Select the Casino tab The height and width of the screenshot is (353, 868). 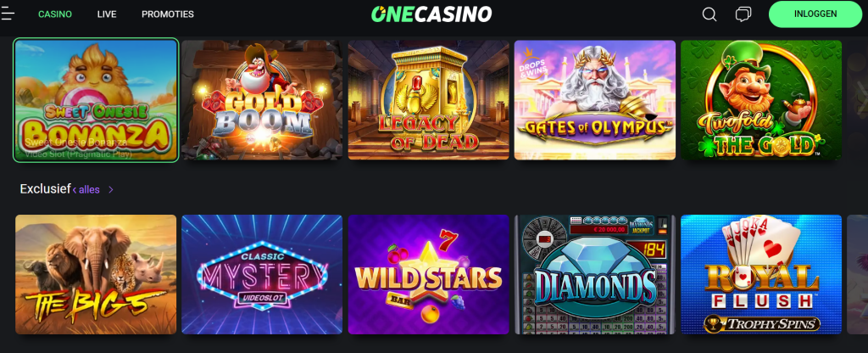[x=55, y=14]
